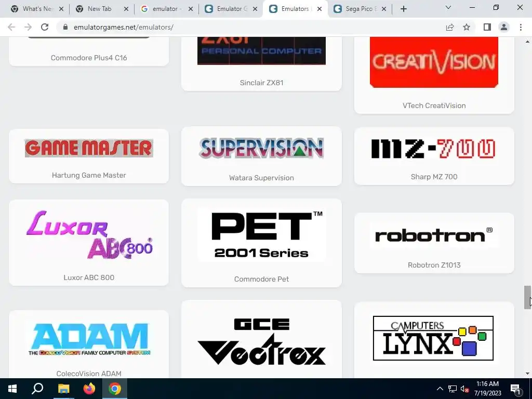Image resolution: width=532 pixels, height=399 pixels.
Task: Open Chrome three-dot menu
Action: pyautogui.click(x=521, y=27)
